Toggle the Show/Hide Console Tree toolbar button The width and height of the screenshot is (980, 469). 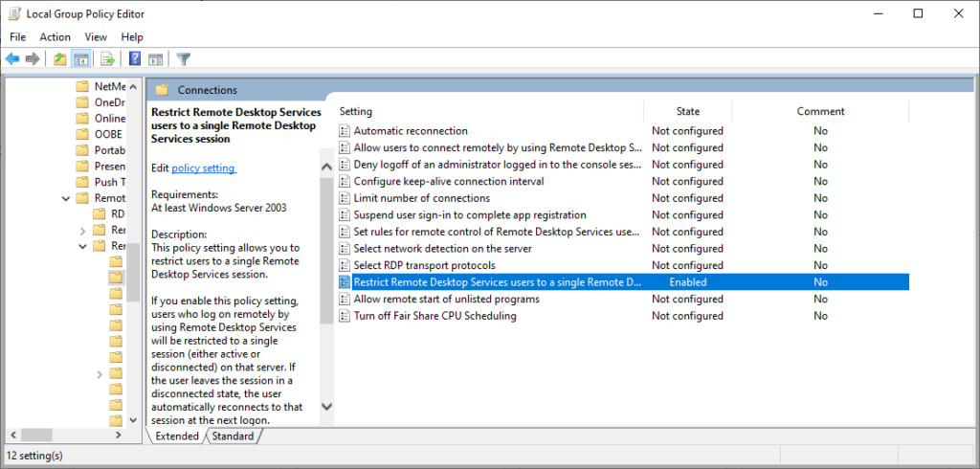pos(81,59)
